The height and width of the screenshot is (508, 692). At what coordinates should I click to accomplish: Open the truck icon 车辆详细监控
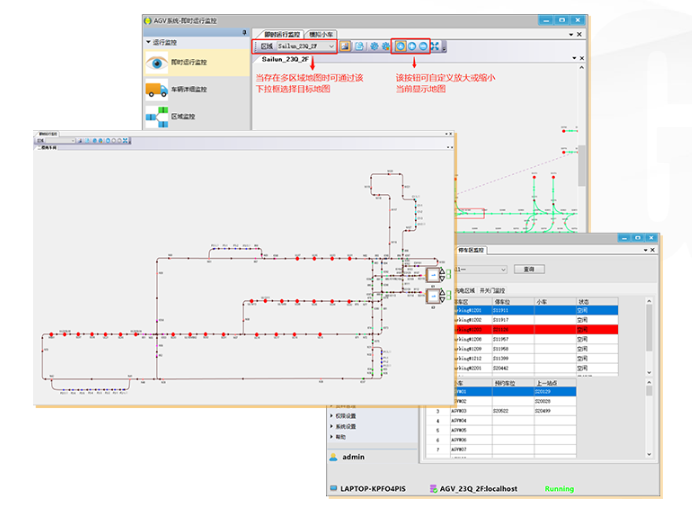(x=157, y=90)
